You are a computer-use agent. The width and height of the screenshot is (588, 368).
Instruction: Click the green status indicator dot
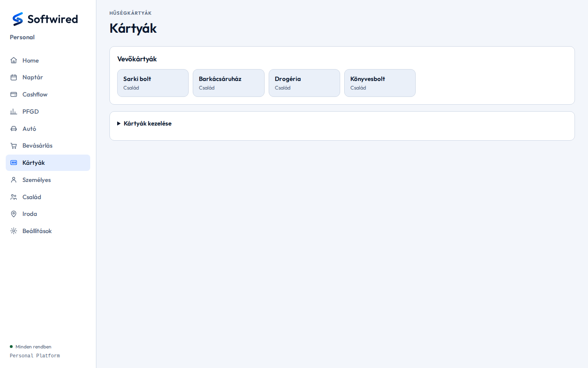pos(11,347)
